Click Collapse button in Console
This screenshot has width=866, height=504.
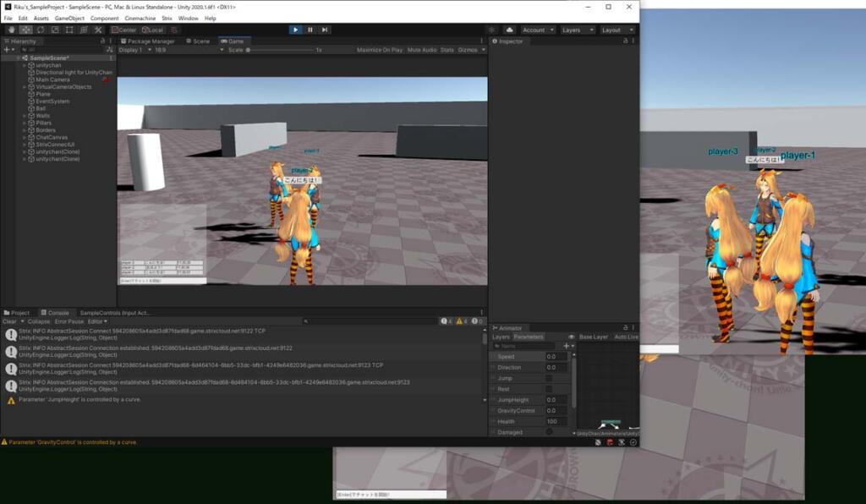39,321
